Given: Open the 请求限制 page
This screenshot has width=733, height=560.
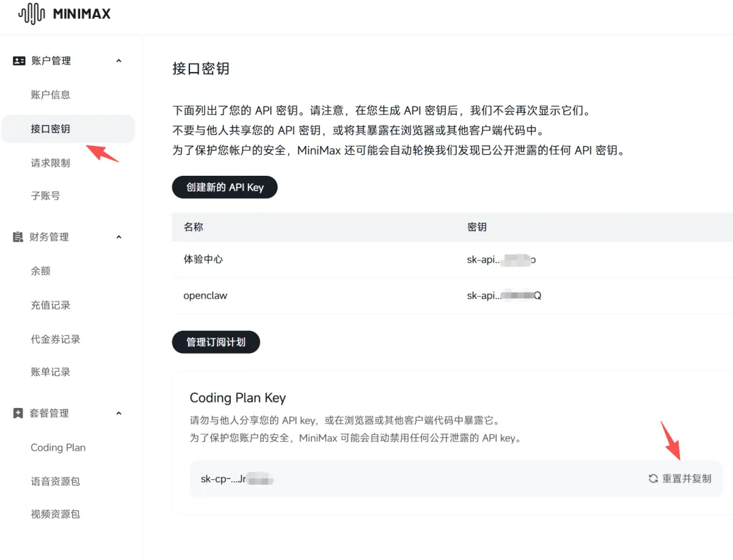Looking at the screenshot, I should pyautogui.click(x=50, y=163).
